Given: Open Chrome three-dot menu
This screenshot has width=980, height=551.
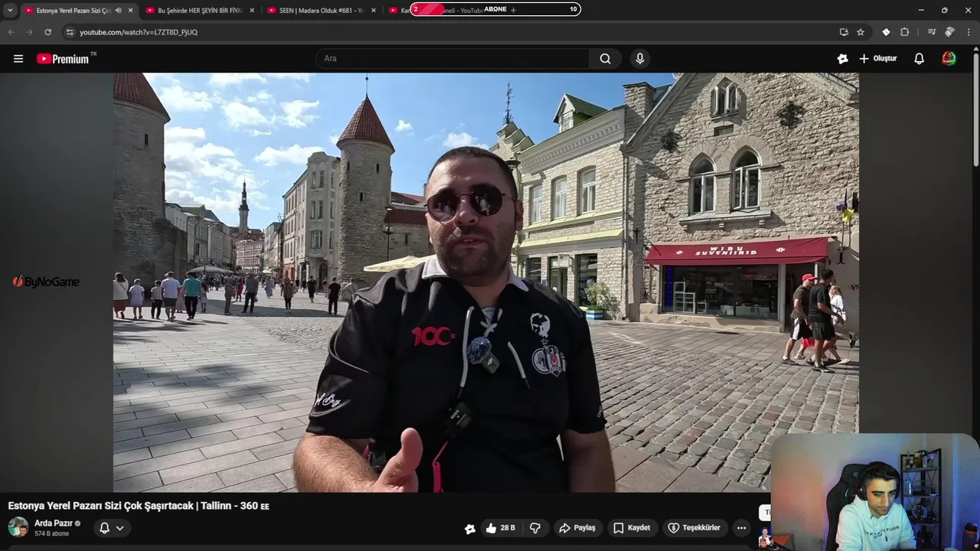Looking at the screenshot, I should tap(969, 32).
